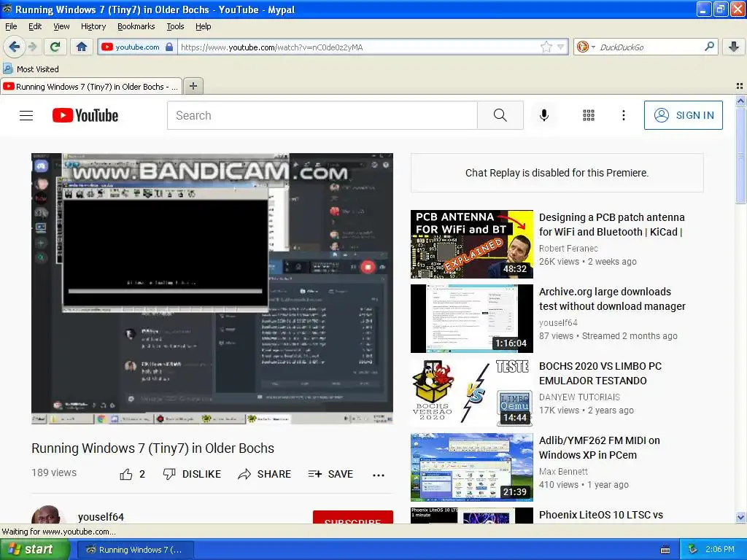Select the Running Windows 7 browser tab
The height and width of the screenshot is (560, 747).
(x=91, y=86)
